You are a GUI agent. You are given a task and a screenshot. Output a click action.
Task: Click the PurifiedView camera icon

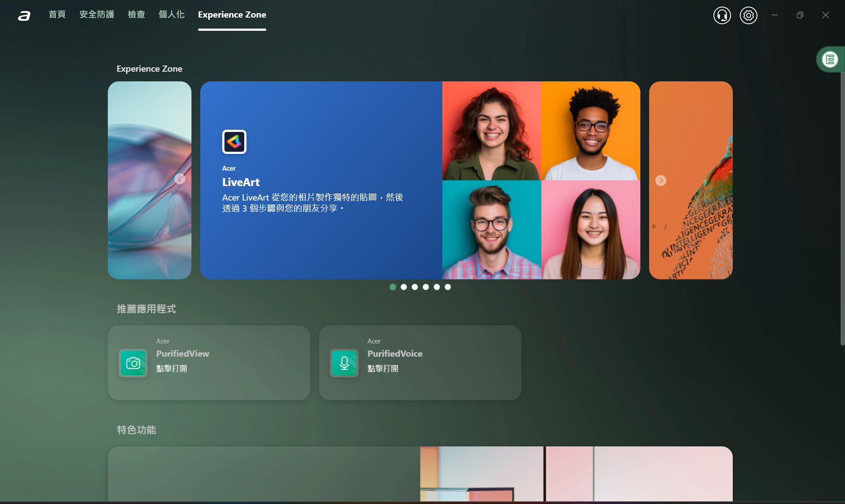(133, 363)
